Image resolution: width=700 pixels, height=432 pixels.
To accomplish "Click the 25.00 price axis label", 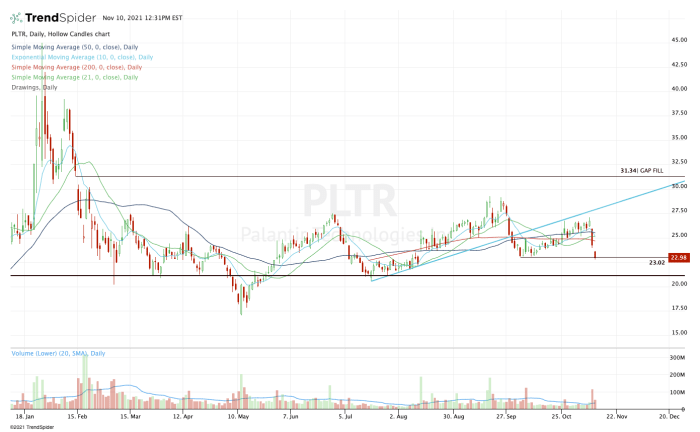I will pyautogui.click(x=679, y=235).
